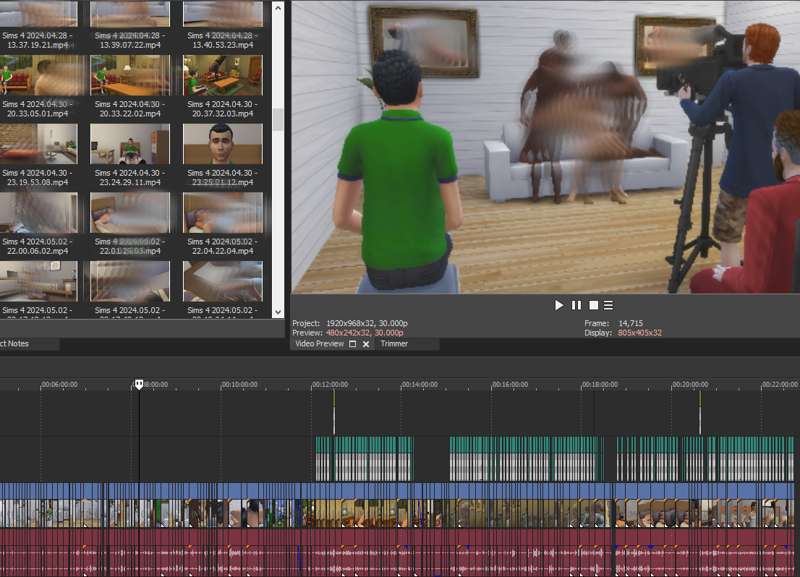This screenshot has width=800, height=577.
Task: Close the Video Preview tab
Action: tap(366, 344)
